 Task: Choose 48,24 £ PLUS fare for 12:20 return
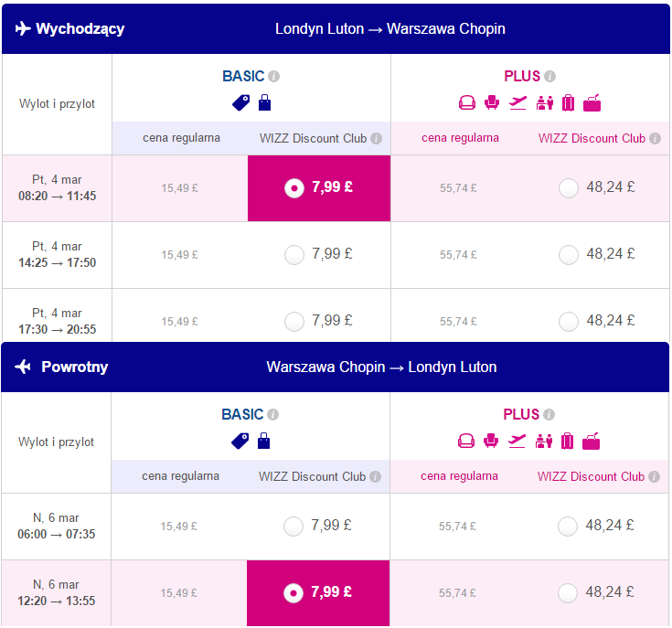click(568, 593)
